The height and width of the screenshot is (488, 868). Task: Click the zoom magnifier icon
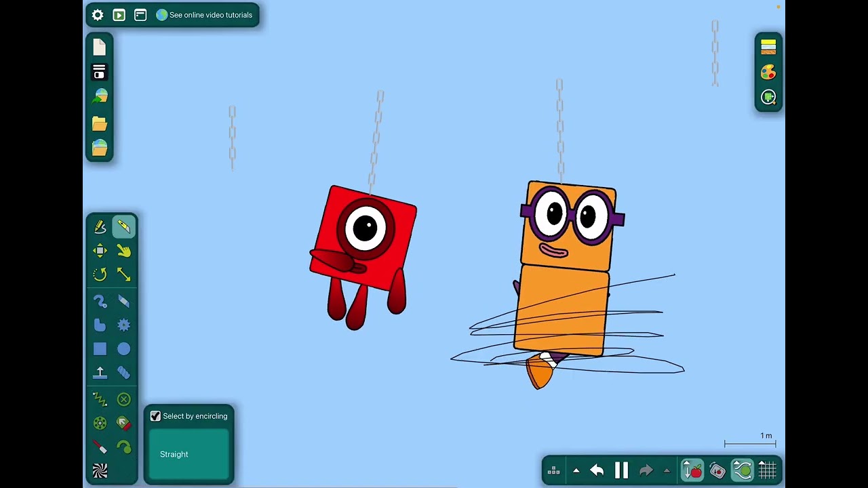point(768,97)
